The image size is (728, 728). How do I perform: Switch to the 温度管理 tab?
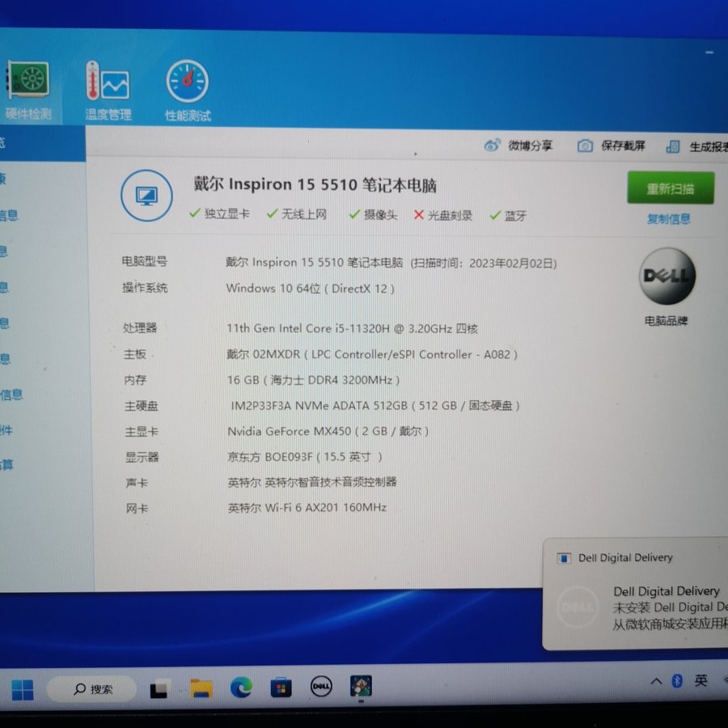[108, 91]
